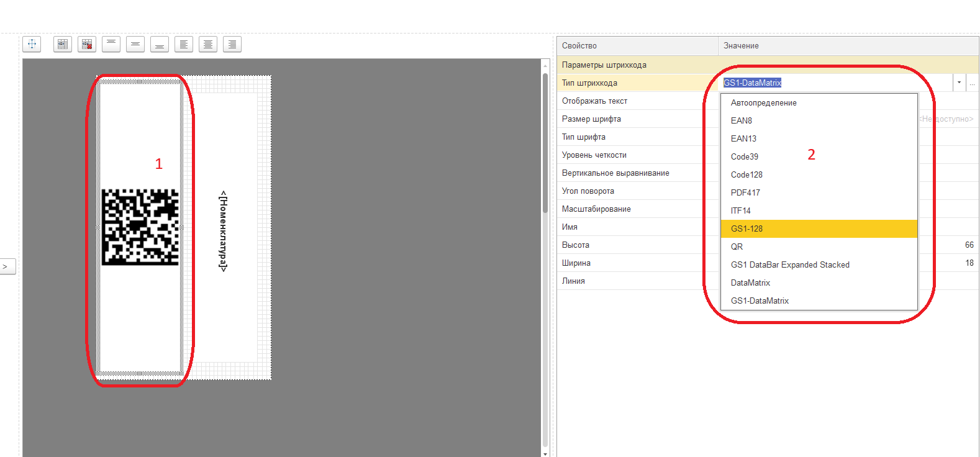Click the GS1-DataMatrix barcode type input field
The image size is (980, 457).
pyautogui.click(x=836, y=83)
